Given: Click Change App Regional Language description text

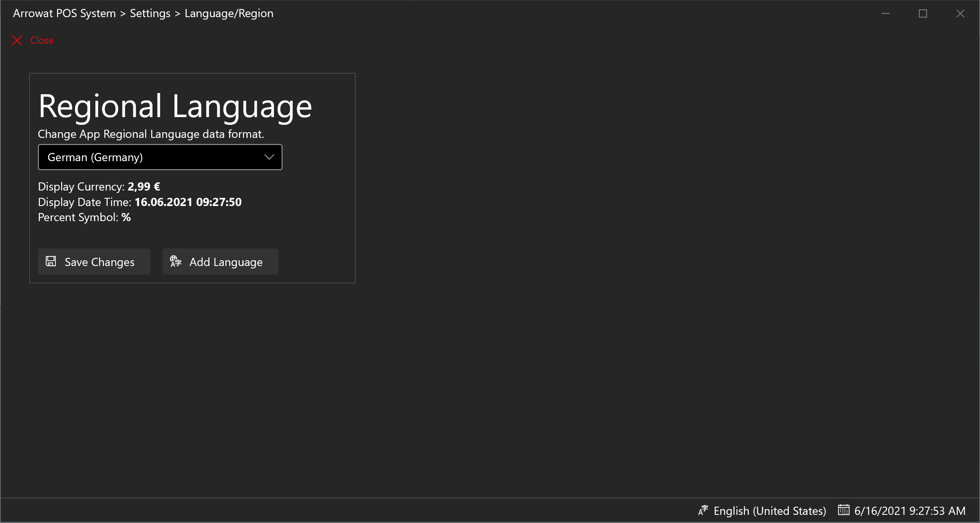Looking at the screenshot, I should (151, 134).
